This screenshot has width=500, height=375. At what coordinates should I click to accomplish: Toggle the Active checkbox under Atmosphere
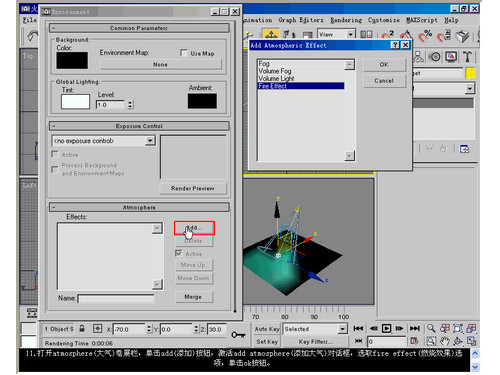179,254
